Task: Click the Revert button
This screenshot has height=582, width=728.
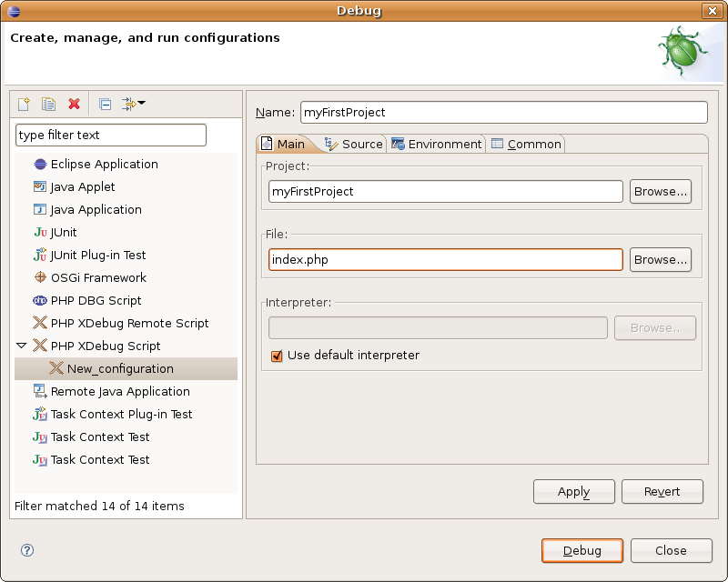Action: (x=662, y=491)
